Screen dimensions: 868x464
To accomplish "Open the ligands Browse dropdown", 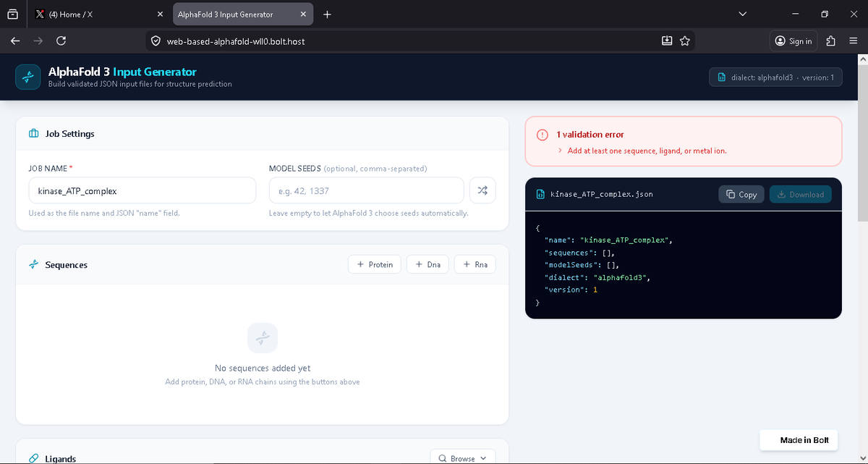I will tap(462, 458).
